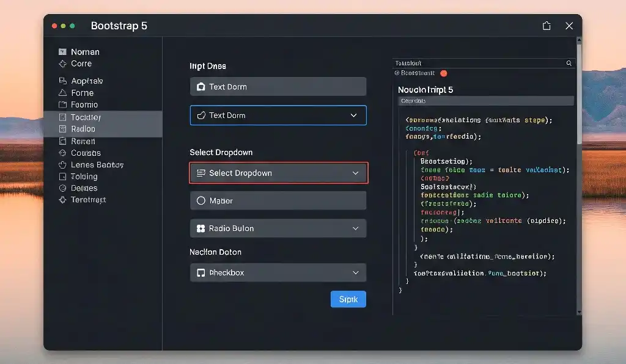
Task: Click the Pheckbox field's square icon
Action: coord(201,273)
